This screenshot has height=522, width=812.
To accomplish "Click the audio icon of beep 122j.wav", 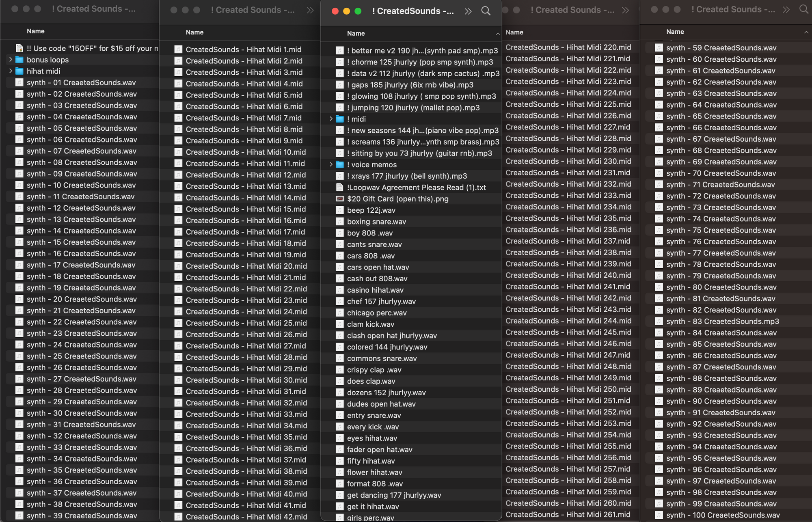I will [339, 210].
